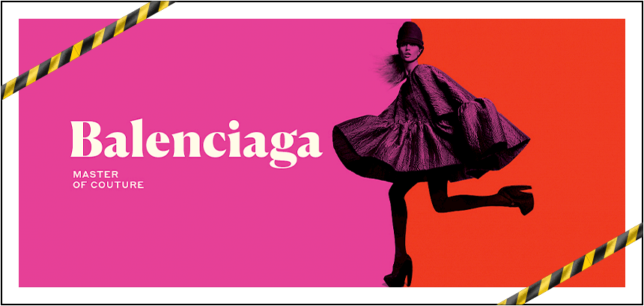The height and width of the screenshot is (306, 644).
Task: Click the Balenciaga headline text
Action: pyautogui.click(x=196, y=143)
